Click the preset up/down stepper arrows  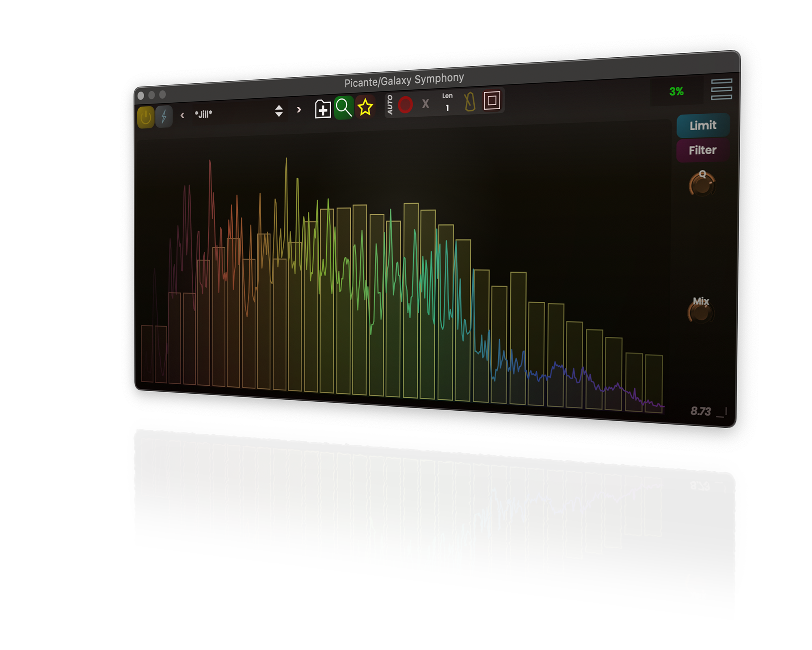pyautogui.click(x=279, y=110)
